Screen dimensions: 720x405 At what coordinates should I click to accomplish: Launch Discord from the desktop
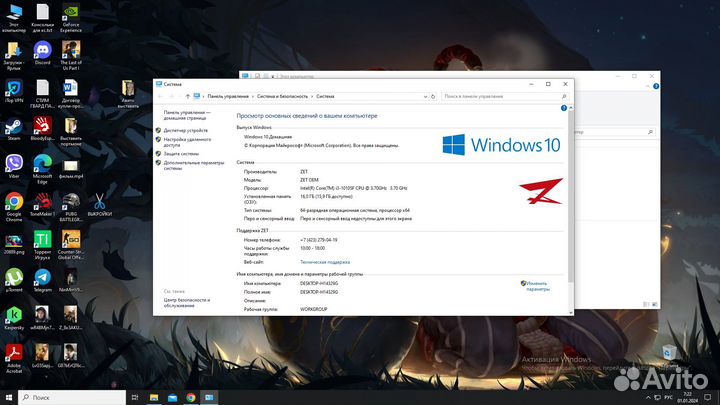pyautogui.click(x=42, y=53)
